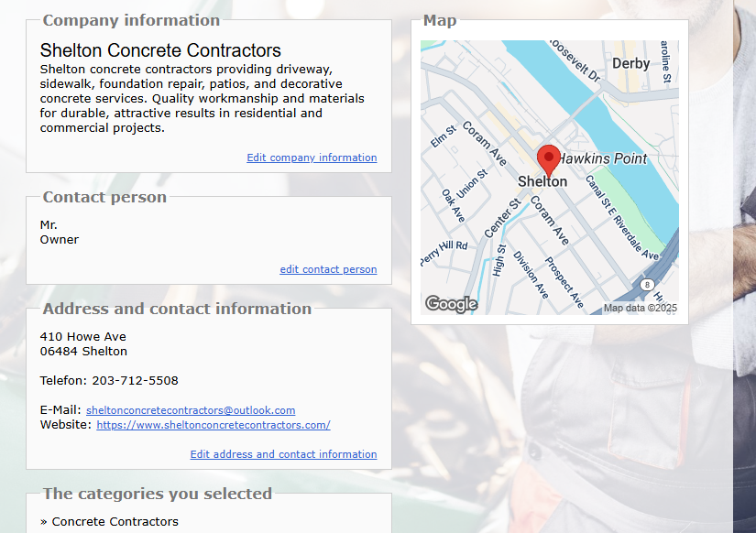
Task: Click the Riverdale Ave label on map
Action: 636,237
